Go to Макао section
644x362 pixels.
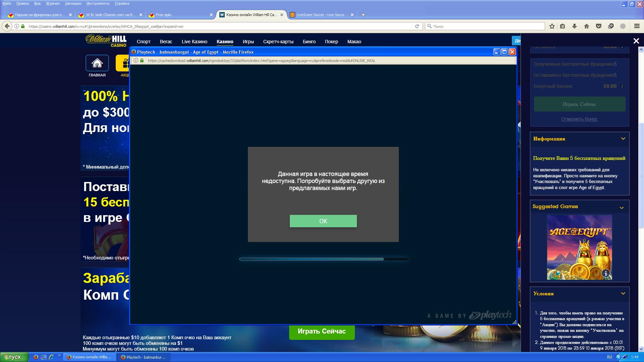pyautogui.click(x=354, y=42)
